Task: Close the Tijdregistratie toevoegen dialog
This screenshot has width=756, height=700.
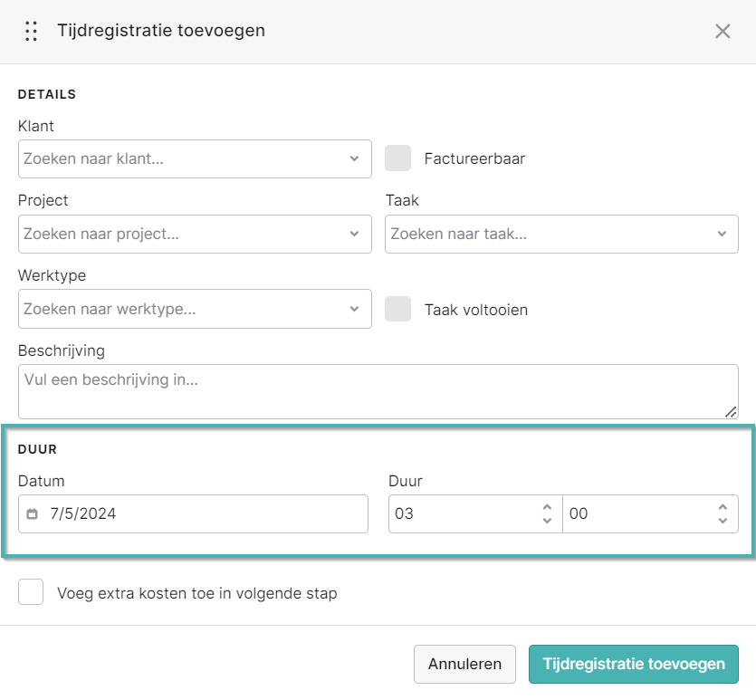Action: [x=723, y=32]
